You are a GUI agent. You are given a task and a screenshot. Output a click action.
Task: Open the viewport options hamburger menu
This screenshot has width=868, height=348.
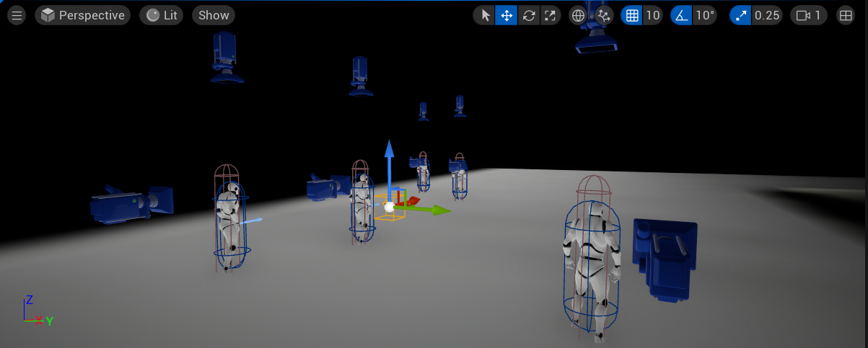17,15
